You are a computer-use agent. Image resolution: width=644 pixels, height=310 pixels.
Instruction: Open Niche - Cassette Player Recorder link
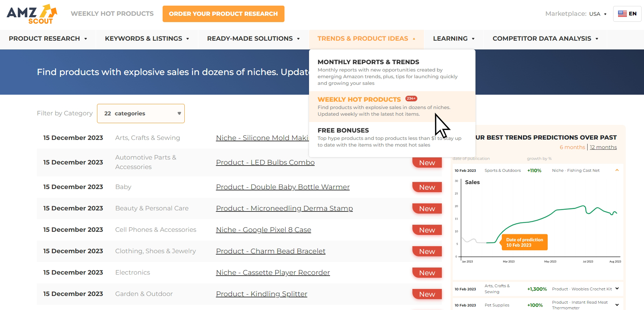pyautogui.click(x=273, y=272)
